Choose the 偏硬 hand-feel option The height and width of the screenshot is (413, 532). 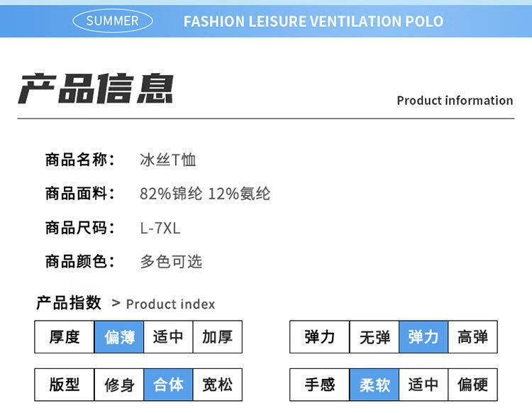point(472,385)
